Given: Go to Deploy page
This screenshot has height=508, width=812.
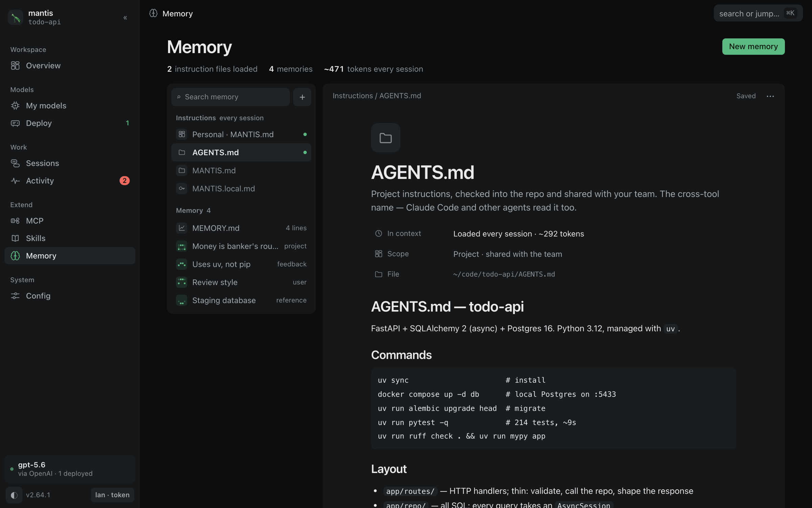Looking at the screenshot, I should (x=70, y=123).
